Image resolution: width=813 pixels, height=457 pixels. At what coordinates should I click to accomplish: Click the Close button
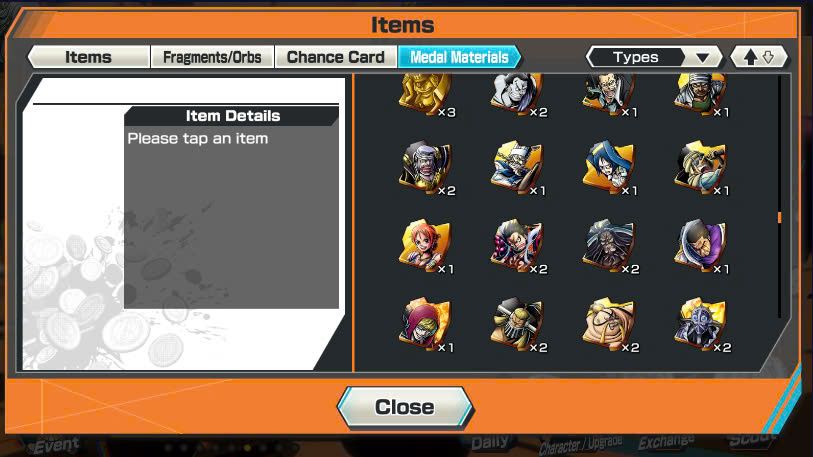coord(405,407)
